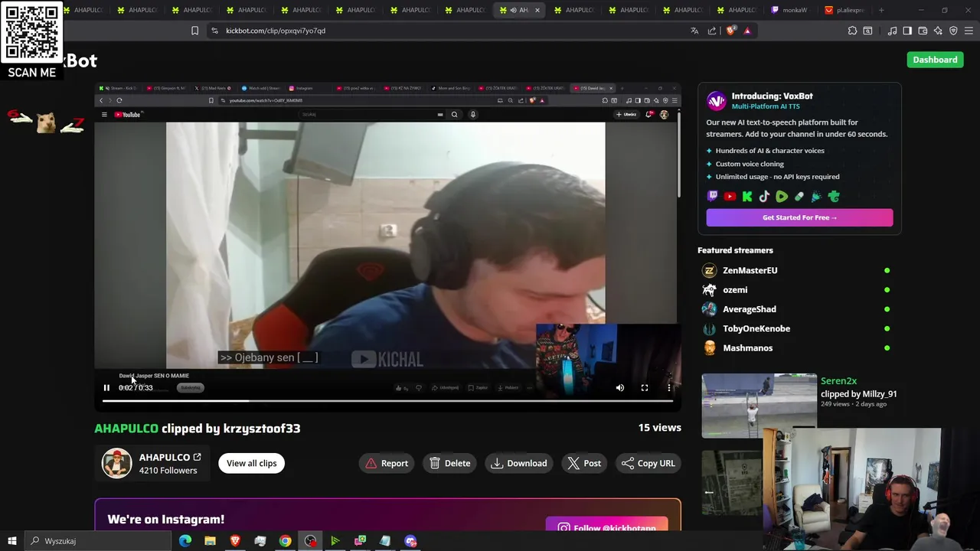Open Google Chrome from taskbar

point(285,541)
